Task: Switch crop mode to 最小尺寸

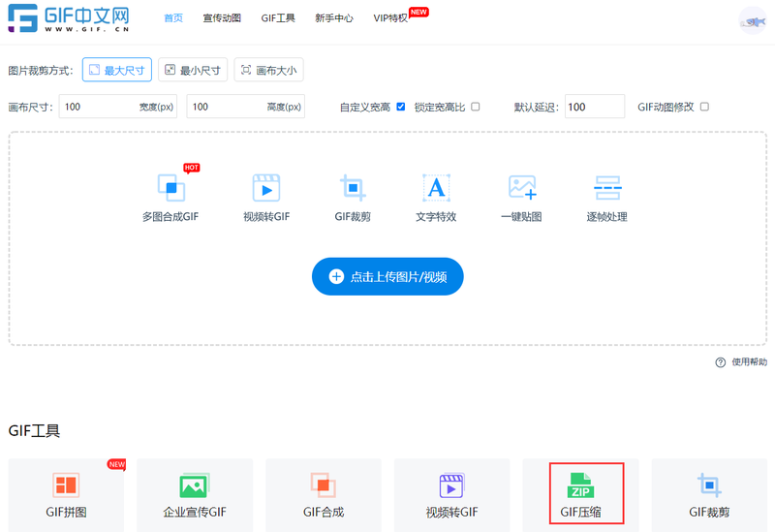Action: tap(193, 70)
